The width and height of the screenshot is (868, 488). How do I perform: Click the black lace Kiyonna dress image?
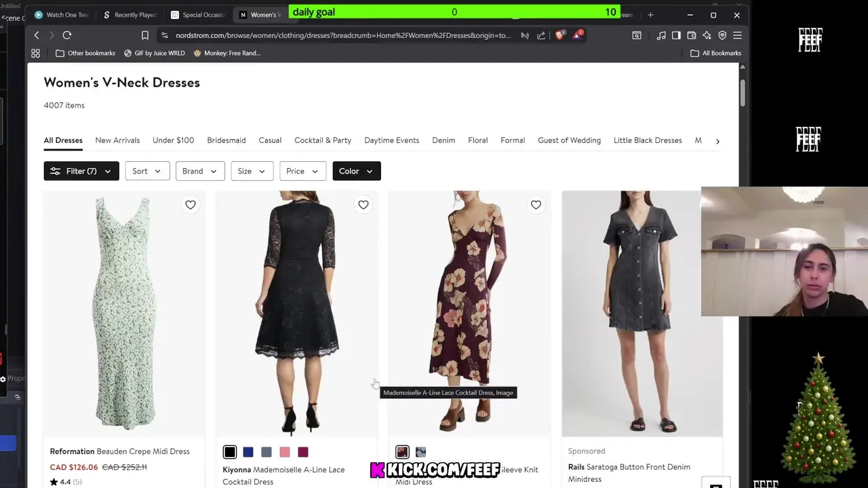[296, 314]
